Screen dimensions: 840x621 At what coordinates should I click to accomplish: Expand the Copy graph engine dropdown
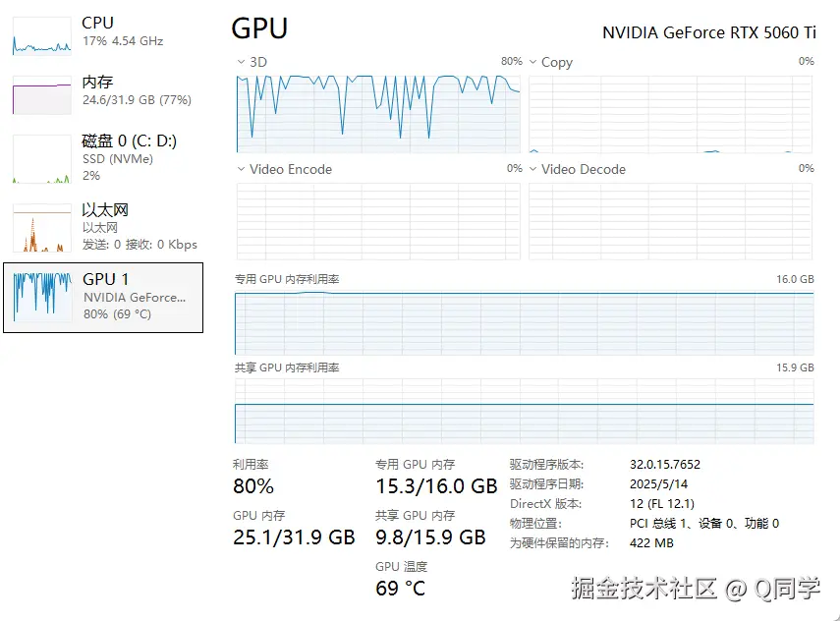click(533, 62)
